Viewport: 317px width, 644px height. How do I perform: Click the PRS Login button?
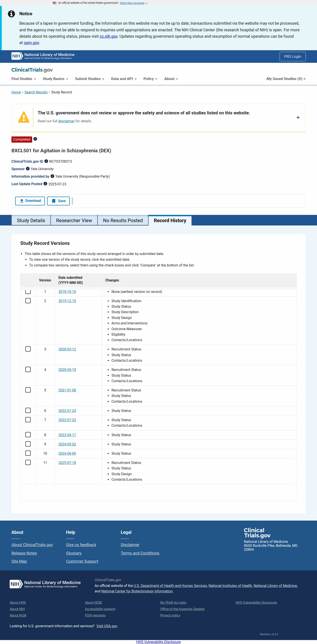(293, 56)
